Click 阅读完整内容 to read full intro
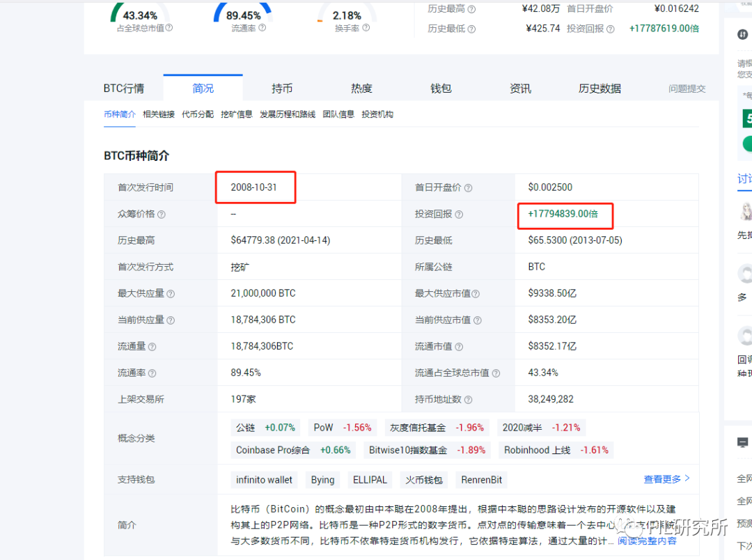 647,540
